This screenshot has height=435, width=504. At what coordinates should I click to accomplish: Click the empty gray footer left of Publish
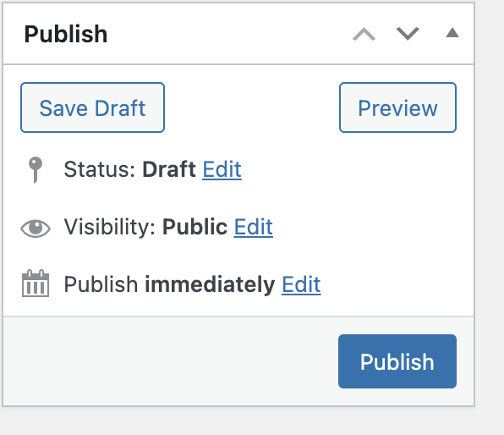(170, 361)
